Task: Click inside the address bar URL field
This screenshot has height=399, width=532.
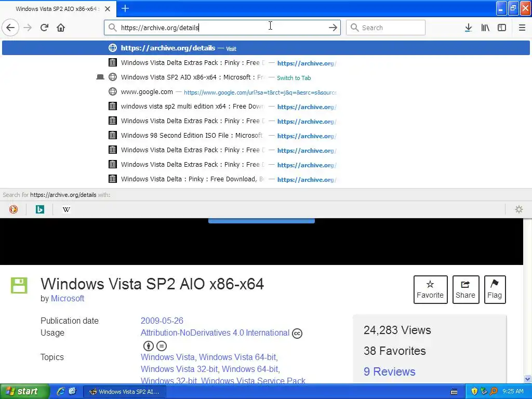Action: point(222,28)
